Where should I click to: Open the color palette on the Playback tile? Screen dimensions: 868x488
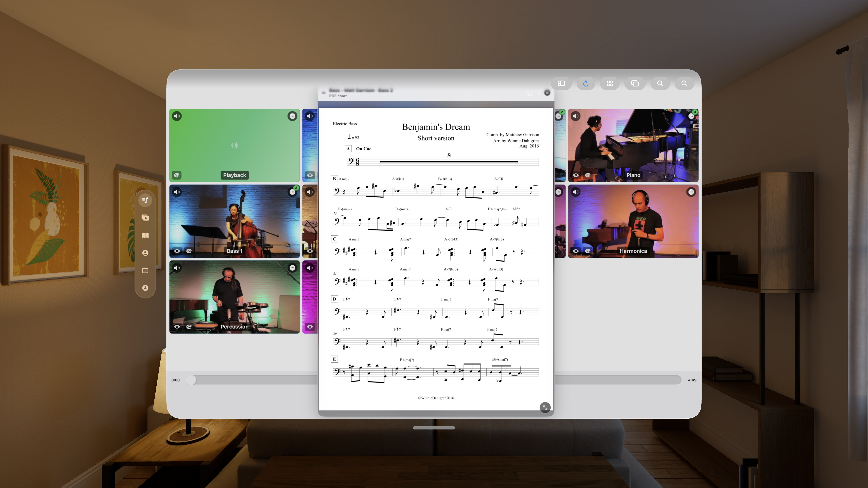[x=177, y=175]
